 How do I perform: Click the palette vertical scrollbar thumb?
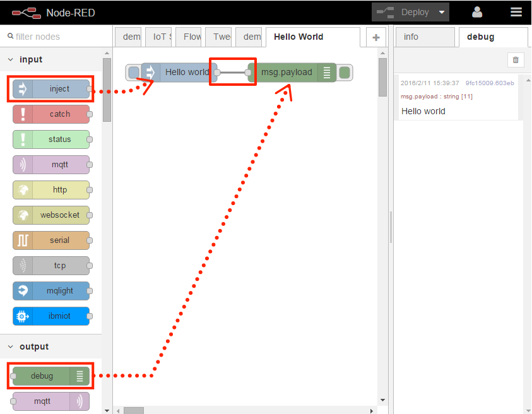(107, 90)
